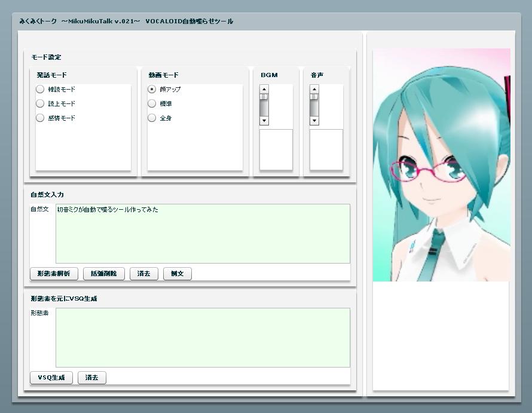This screenshot has width=532, height=413.
Task: Click the Miku character preview image
Action: [x=441, y=165]
